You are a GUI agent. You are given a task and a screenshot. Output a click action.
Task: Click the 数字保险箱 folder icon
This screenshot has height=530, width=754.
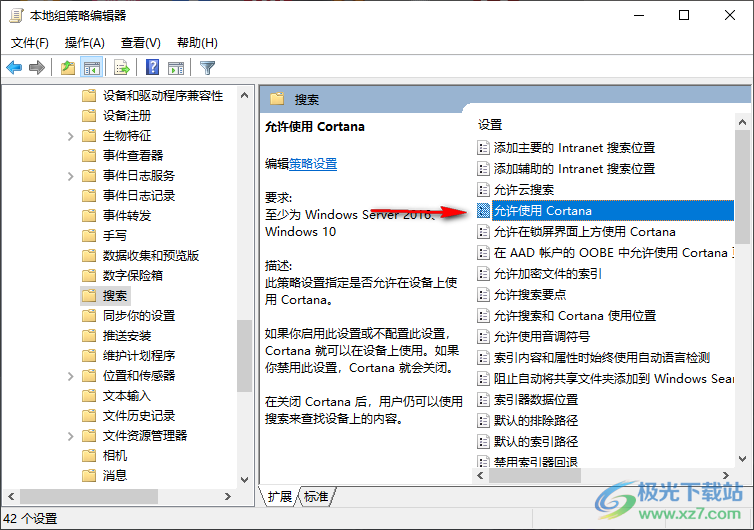pos(89,276)
